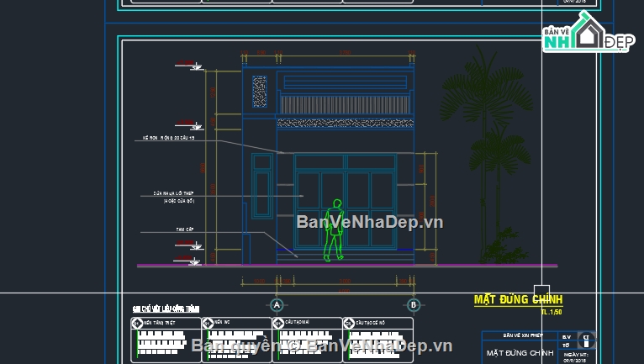Viewport: 644px width, 364px height.
Task: Select heading GHI CHÚ VẬT LIỆU CÔNG TRÌNH
Action: [x=166, y=309]
